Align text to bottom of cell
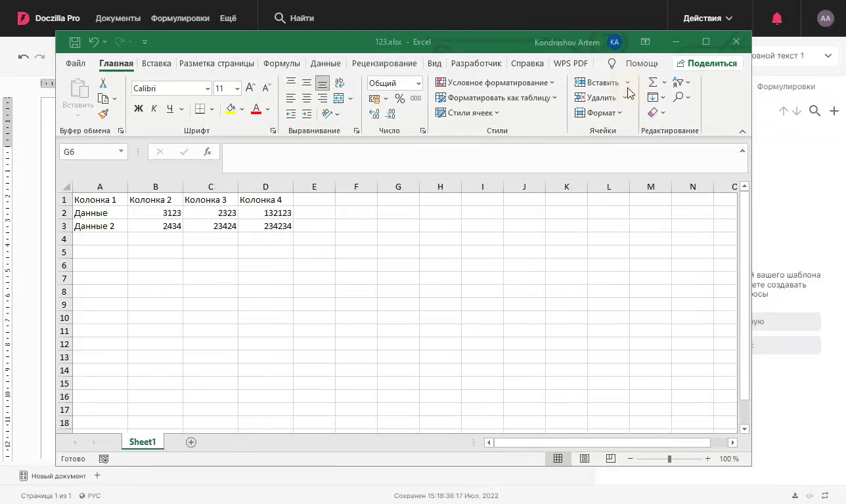This screenshot has width=846, height=504. 323,83
